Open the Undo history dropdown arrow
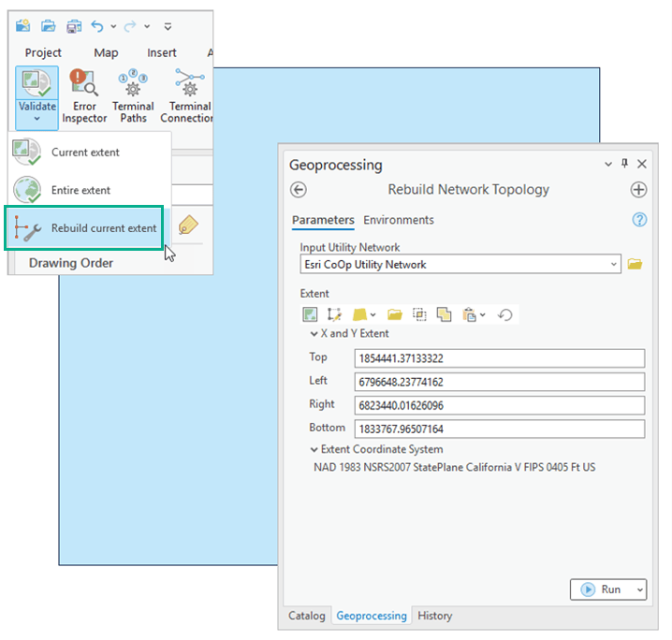Image resolution: width=672 pixels, height=640 pixels. 113,26
